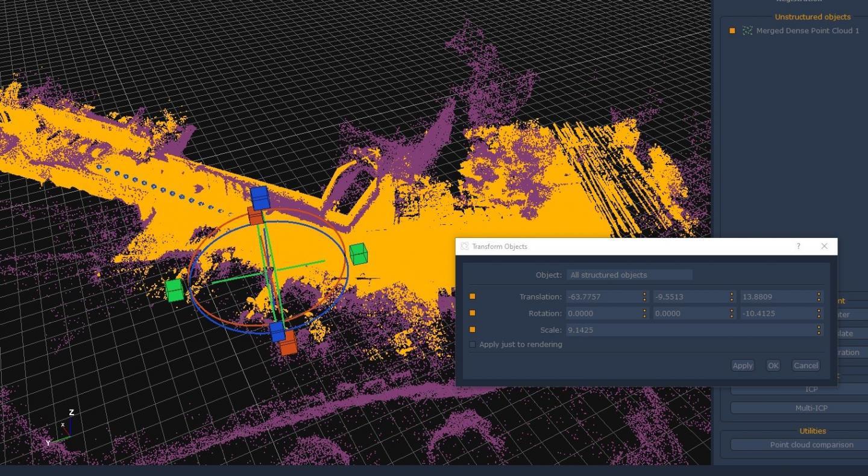Decrease Translation Y with its down arrow

point(732,299)
